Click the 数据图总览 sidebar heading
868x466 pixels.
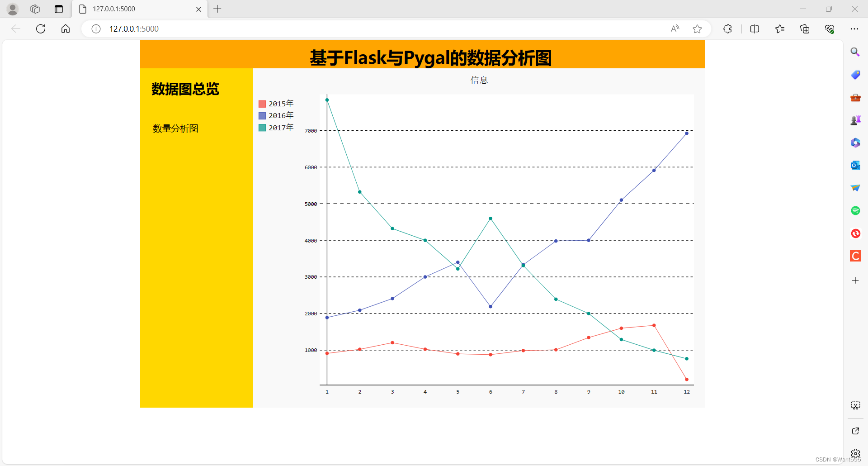(x=185, y=89)
